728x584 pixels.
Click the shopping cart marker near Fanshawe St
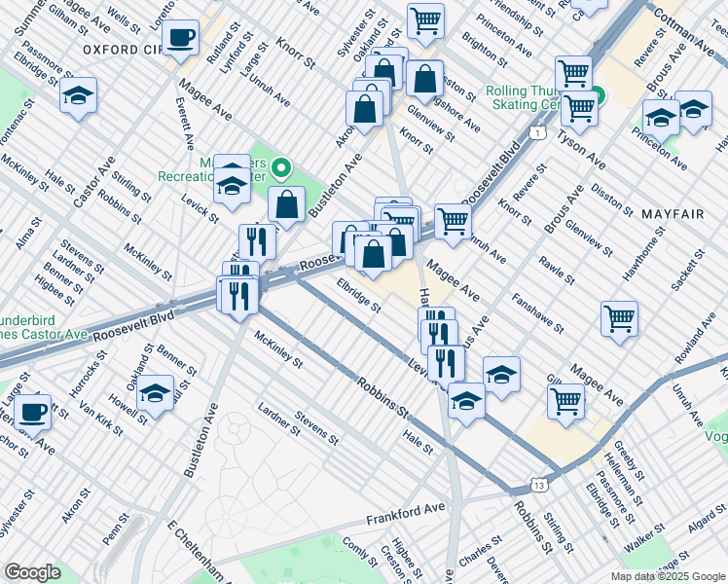coord(619,319)
